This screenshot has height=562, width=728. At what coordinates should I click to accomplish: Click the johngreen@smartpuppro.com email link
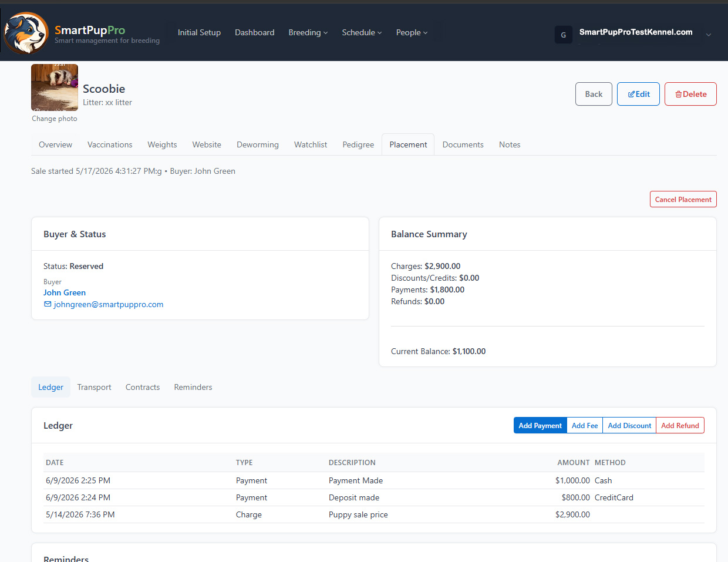pyautogui.click(x=109, y=304)
